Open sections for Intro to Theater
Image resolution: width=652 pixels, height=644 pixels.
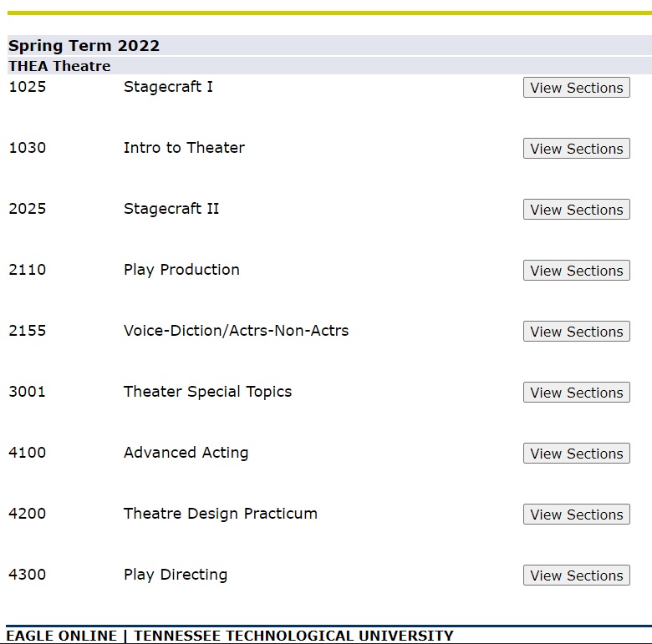(576, 149)
